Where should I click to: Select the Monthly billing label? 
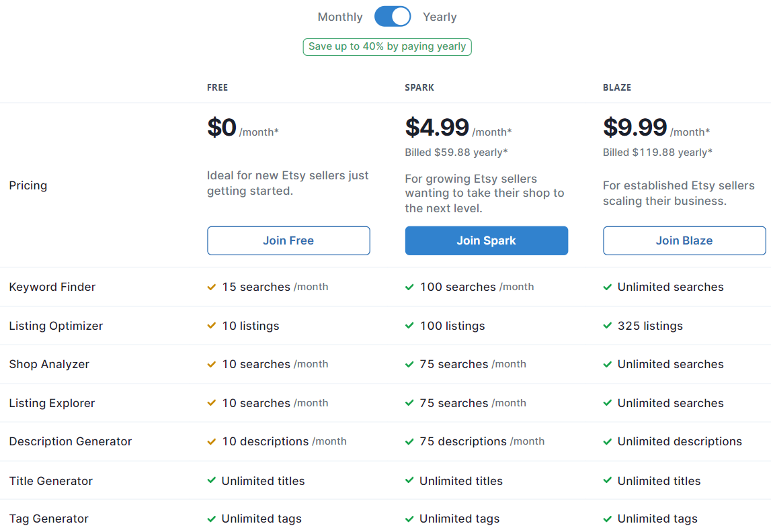point(339,17)
